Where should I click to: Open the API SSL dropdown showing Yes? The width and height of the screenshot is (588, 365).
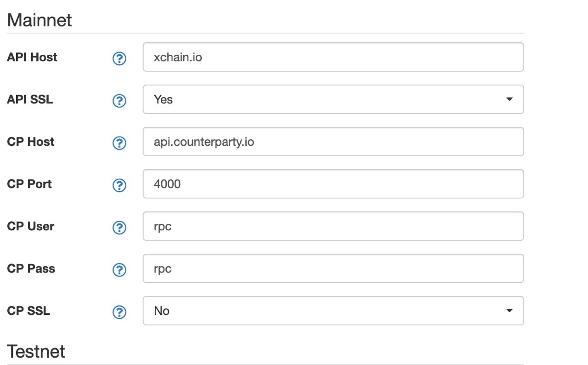pyautogui.click(x=333, y=99)
